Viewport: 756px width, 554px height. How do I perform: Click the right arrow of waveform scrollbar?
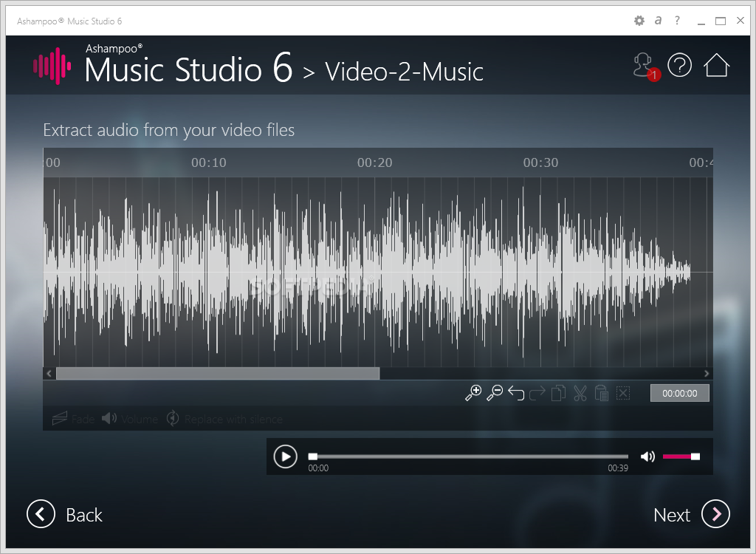click(707, 373)
